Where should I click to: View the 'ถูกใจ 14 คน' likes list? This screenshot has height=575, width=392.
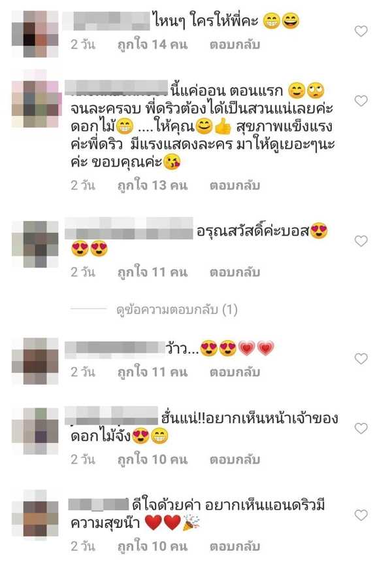(152, 44)
